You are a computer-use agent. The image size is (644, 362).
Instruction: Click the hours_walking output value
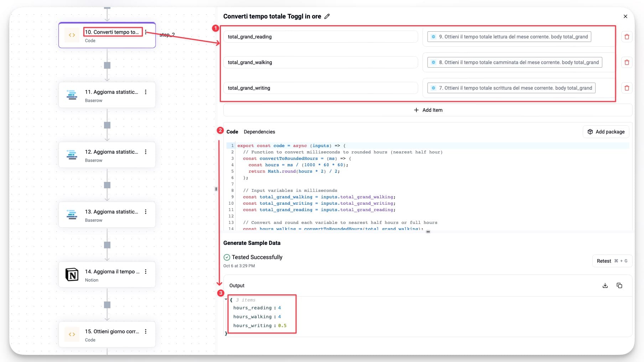[x=280, y=317]
